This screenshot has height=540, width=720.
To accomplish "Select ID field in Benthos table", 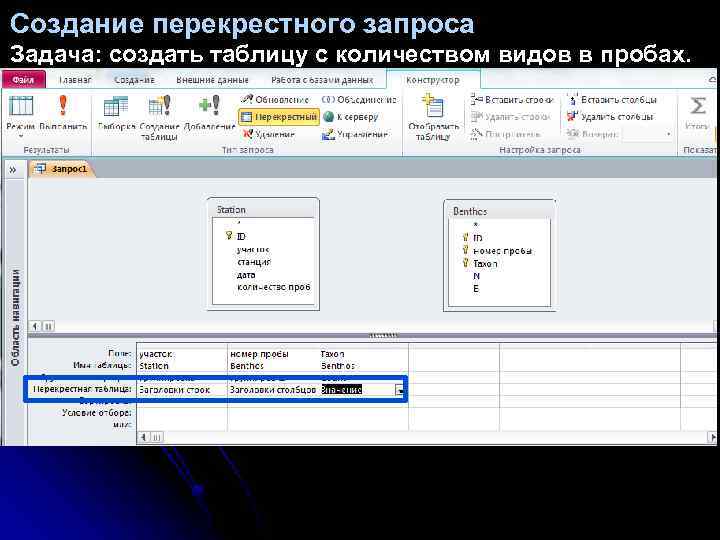I will pos(478,237).
